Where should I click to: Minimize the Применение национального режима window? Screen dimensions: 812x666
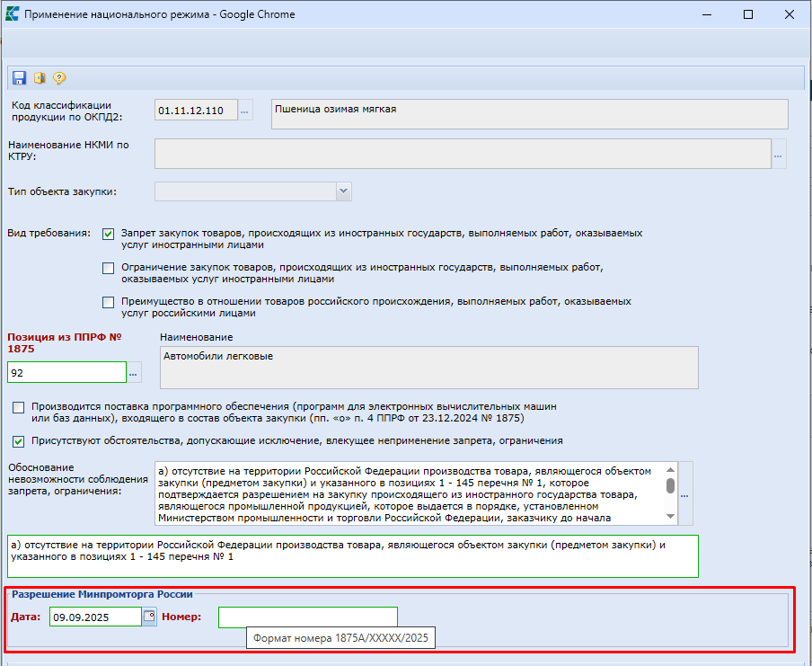[707, 14]
